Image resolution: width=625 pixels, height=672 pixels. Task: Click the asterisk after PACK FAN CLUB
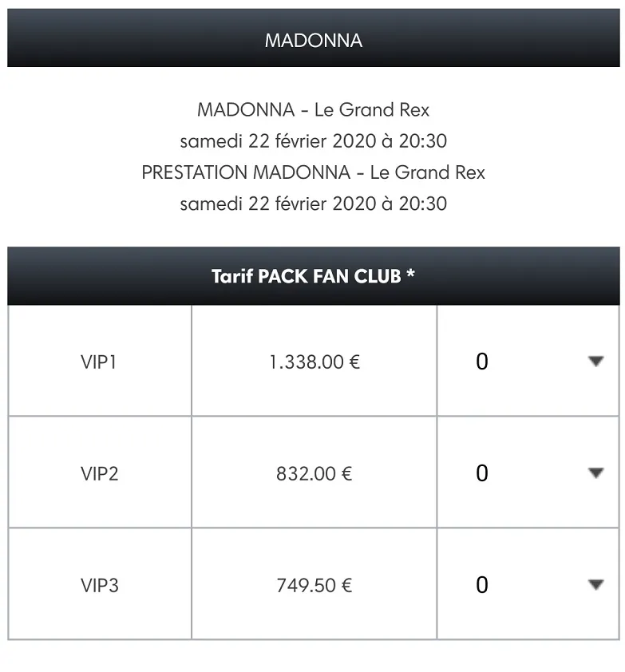coord(410,275)
